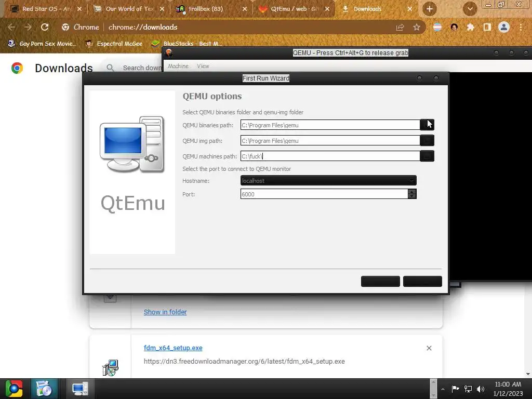The height and width of the screenshot is (399, 532).
Task: Open the Chrome three-dot menu
Action: click(521, 27)
